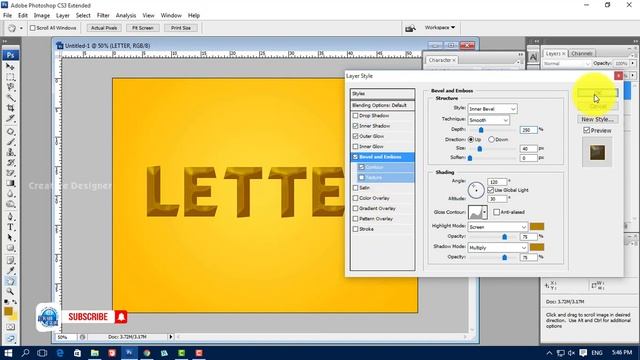Select the Move tool

tap(11, 66)
